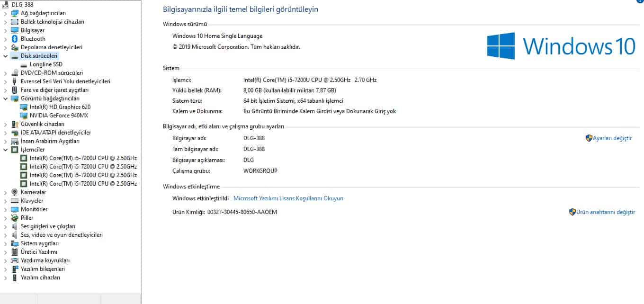
Task: Click the Bluetooth icon in the device tree
Action: click(x=15, y=39)
